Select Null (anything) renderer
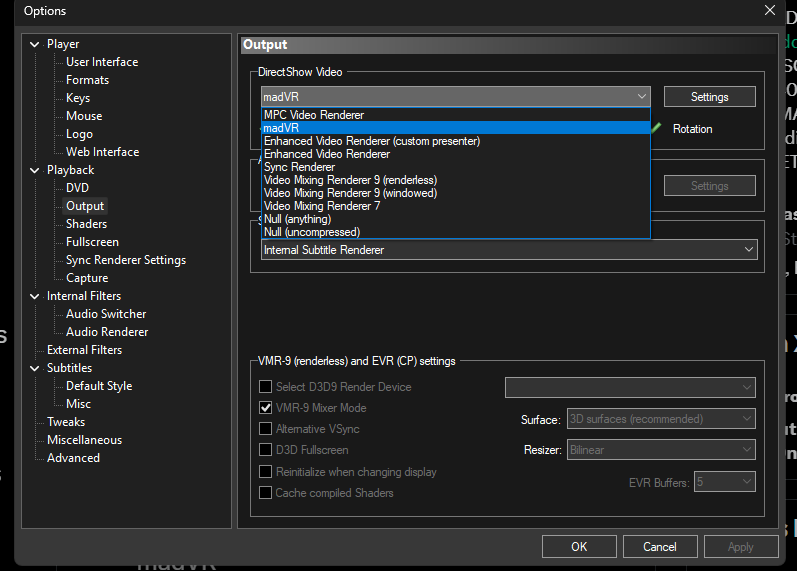This screenshot has height=571, width=797. 455,219
